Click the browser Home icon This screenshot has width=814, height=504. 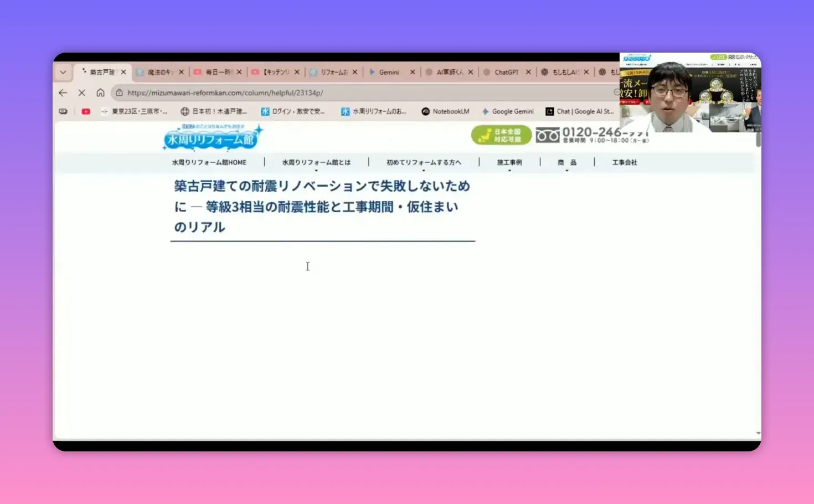(x=101, y=92)
